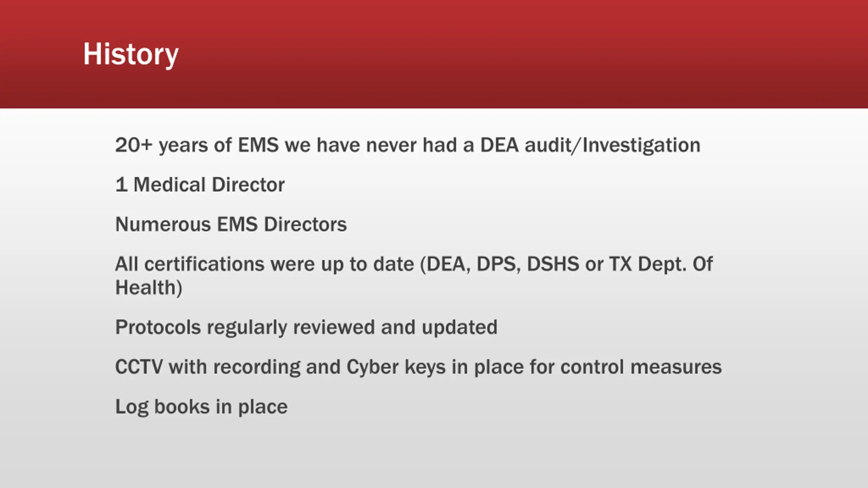868x488 pixels.
Task: Click the text 'TX Dept. Of'
Action: pyautogui.click(x=661, y=264)
